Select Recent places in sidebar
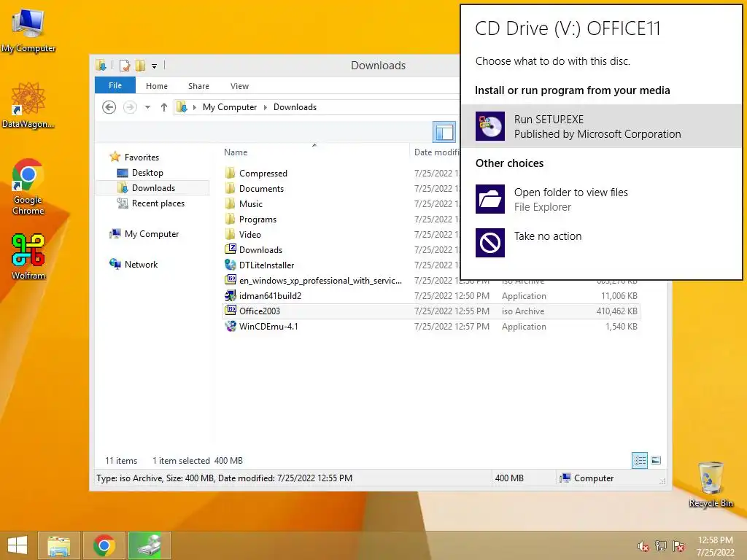747x560 pixels. (x=158, y=203)
